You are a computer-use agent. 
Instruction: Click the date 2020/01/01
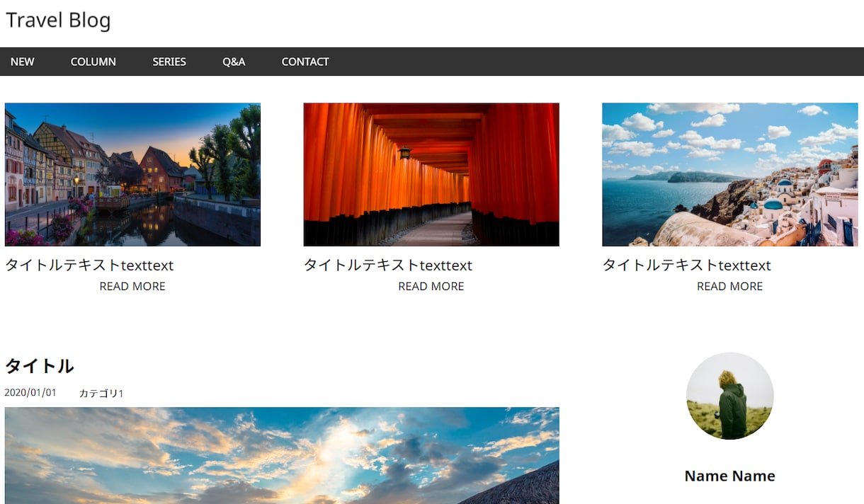(x=30, y=393)
